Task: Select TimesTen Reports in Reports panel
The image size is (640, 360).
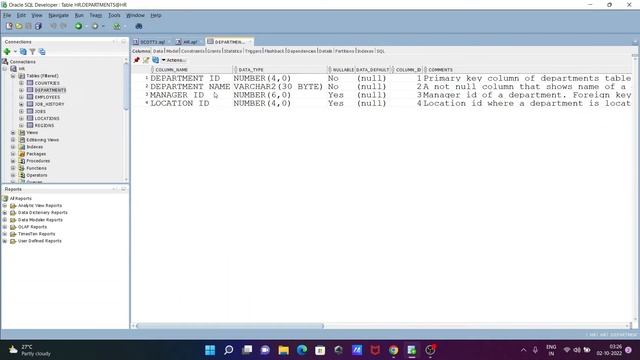Action: 36,234
